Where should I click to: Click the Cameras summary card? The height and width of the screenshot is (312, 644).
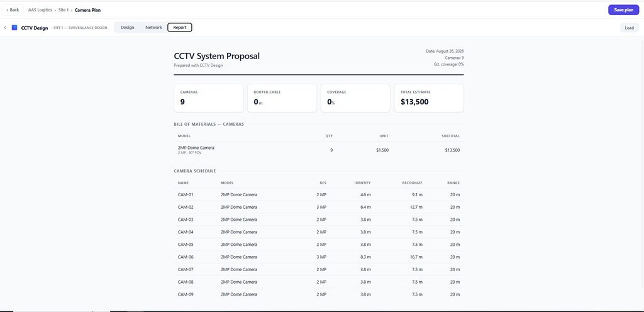coord(209,98)
